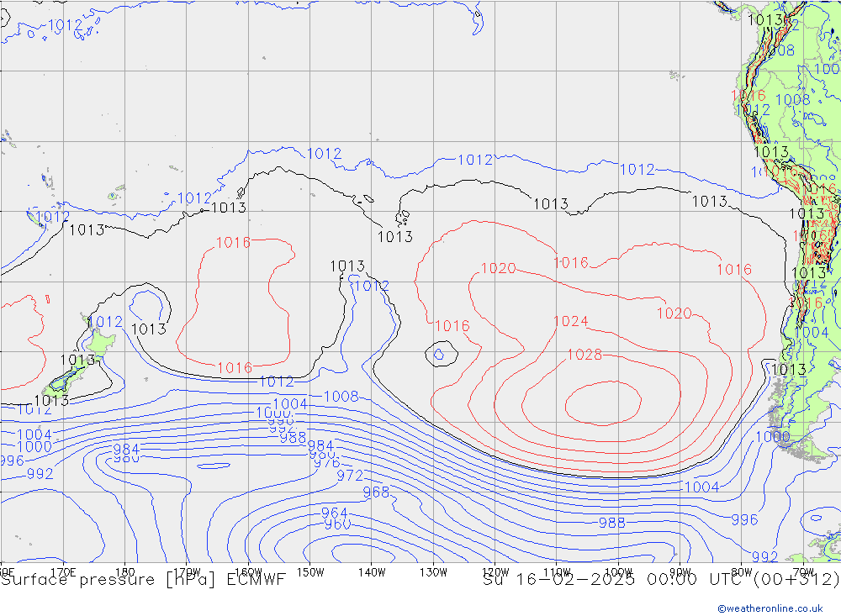Screen dimensions: 841x616
Task: Select the 968 pressure contour label
Action: [376, 492]
